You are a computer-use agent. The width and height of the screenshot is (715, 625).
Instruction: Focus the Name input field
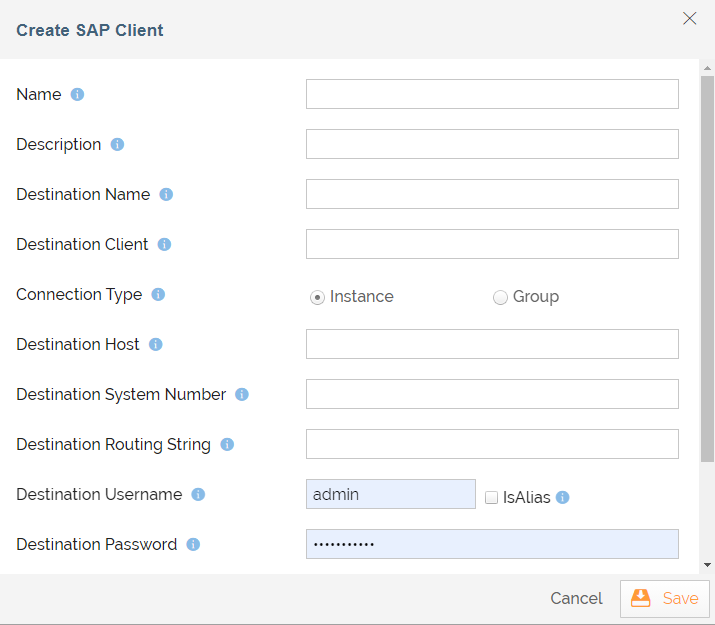pyautogui.click(x=492, y=94)
